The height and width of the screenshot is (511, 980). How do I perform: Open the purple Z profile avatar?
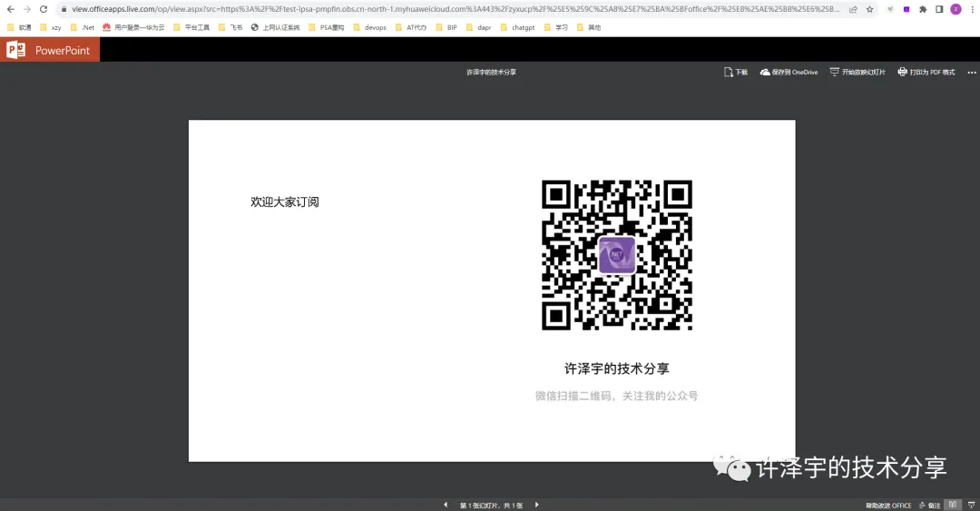coord(955,9)
